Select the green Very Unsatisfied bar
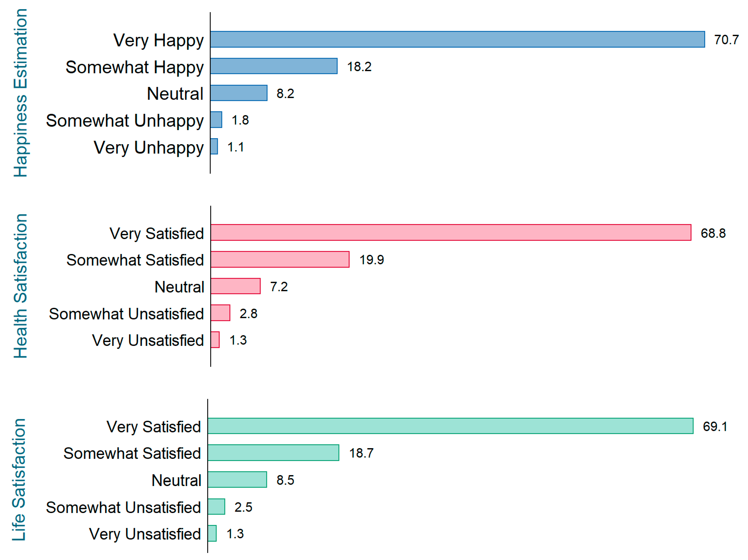This screenshot has width=748, height=560. pyautogui.click(x=212, y=533)
